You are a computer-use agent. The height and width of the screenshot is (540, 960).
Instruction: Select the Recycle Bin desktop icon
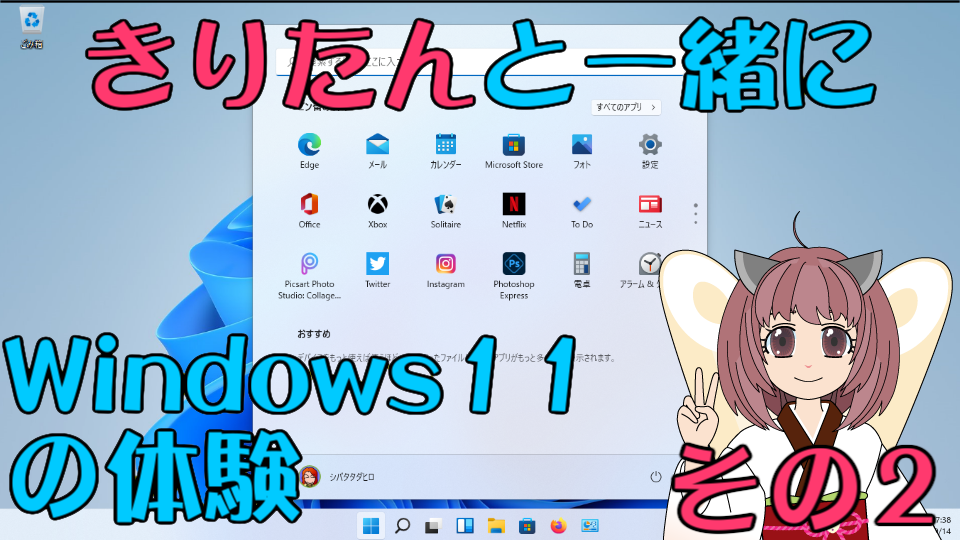coord(31,28)
